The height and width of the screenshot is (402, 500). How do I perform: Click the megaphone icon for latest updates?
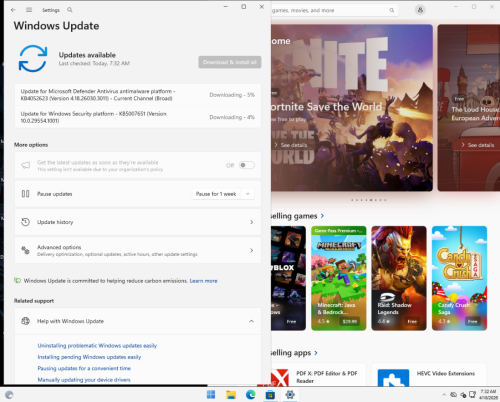pyautogui.click(x=25, y=165)
